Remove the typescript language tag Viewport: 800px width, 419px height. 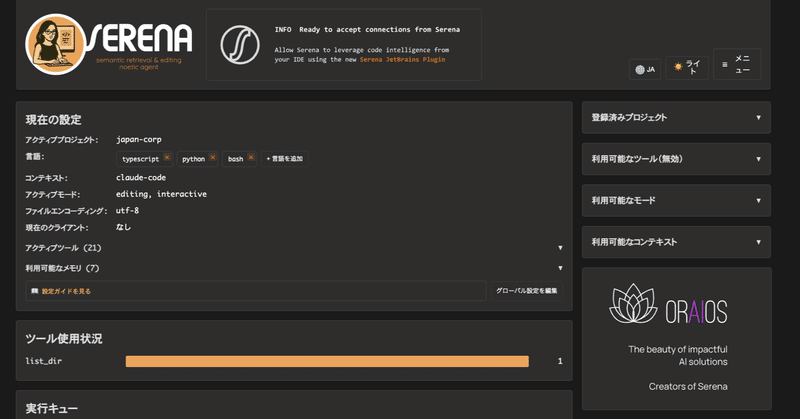coord(167,157)
